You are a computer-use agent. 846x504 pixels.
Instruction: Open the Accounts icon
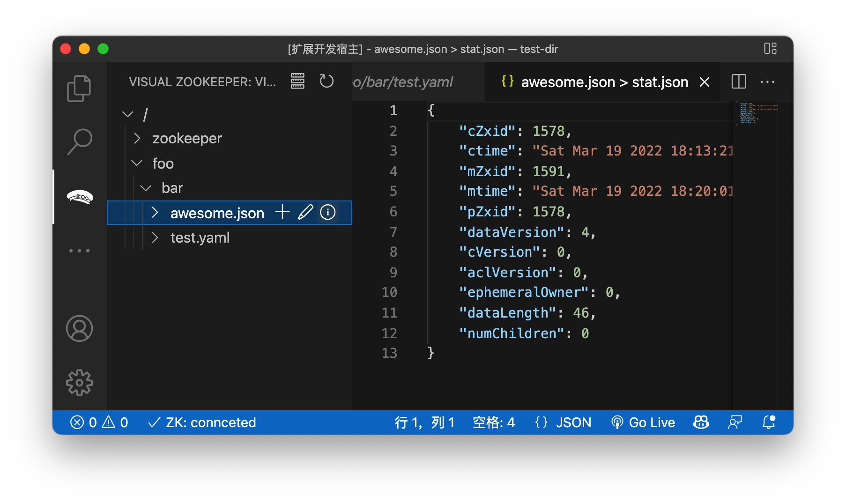click(79, 329)
